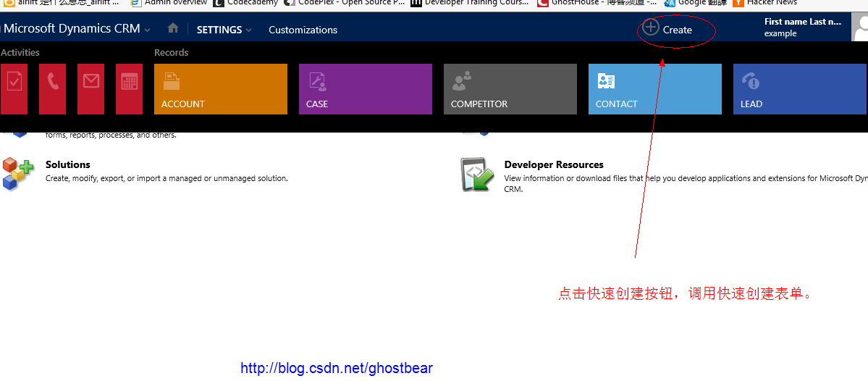Open the user profile name

(804, 22)
